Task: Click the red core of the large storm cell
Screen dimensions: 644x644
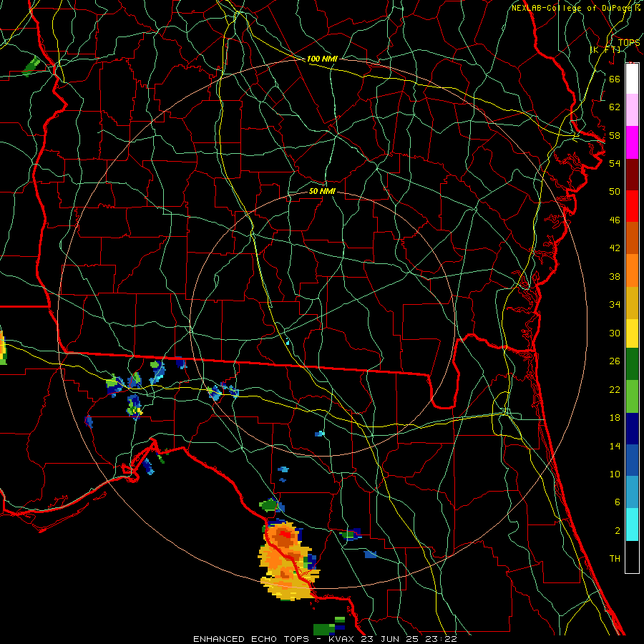Action: 285,535
